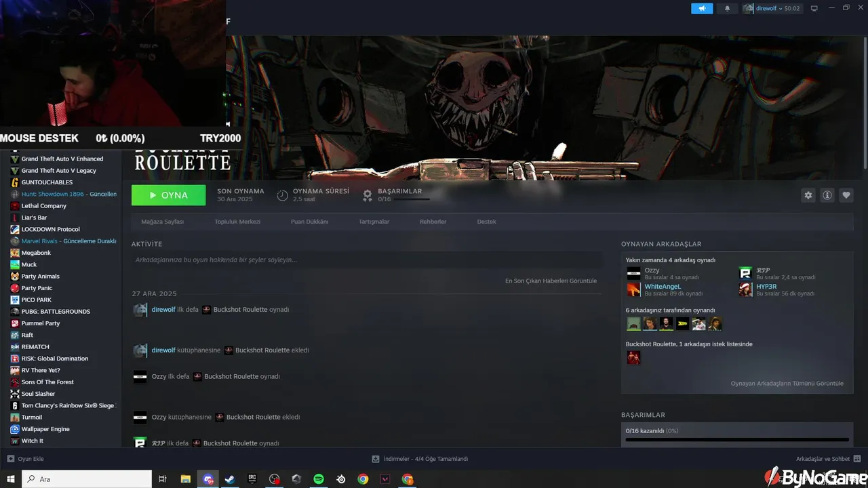
Task: Click the PICO PARK game icon
Action: (x=15, y=300)
